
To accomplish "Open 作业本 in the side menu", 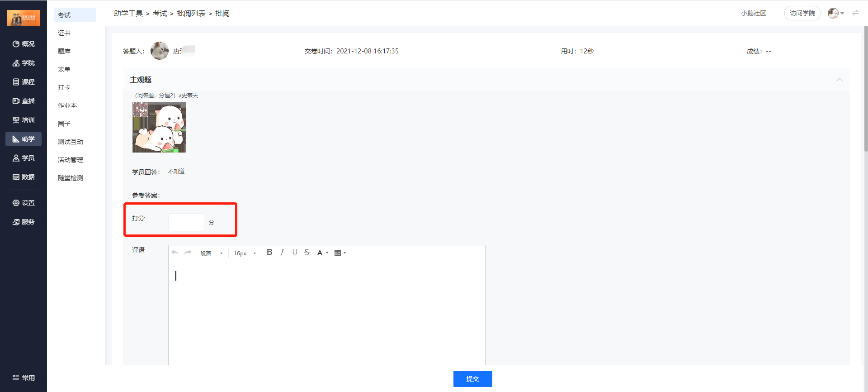I will pos(67,105).
